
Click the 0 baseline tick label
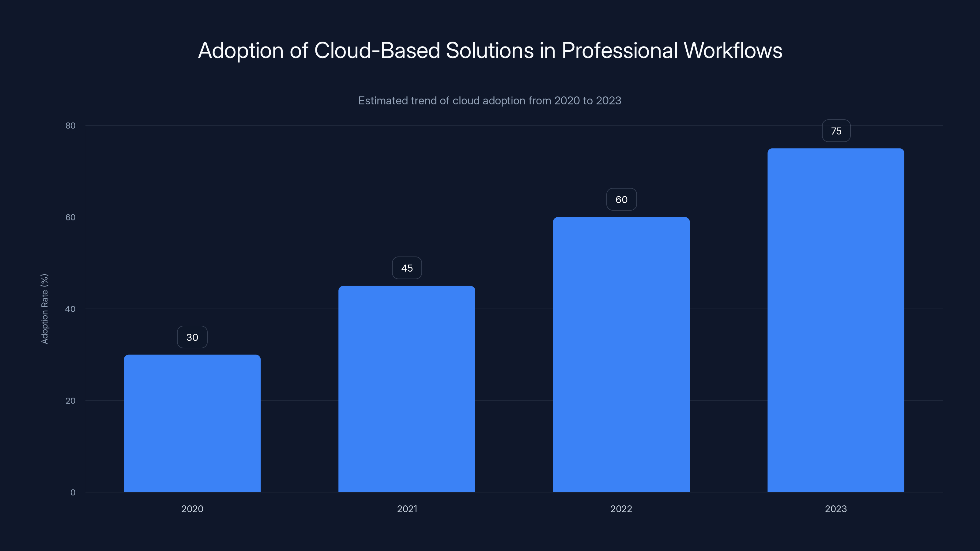click(73, 492)
